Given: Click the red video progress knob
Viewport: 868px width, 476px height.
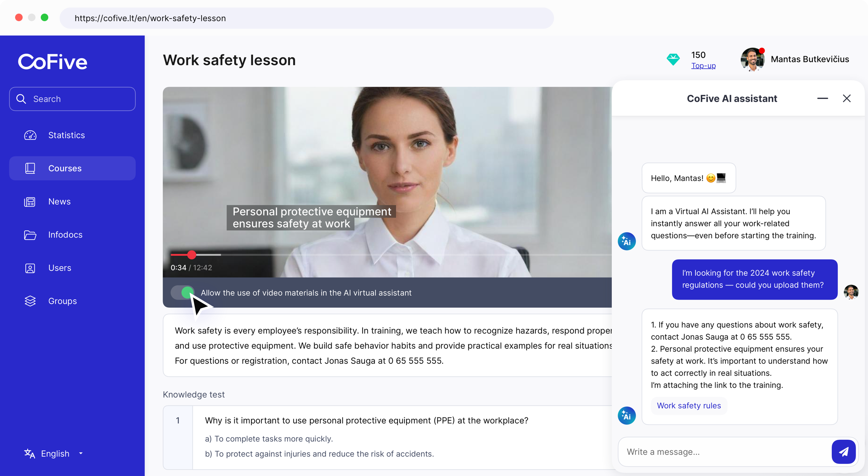Looking at the screenshot, I should pyautogui.click(x=192, y=255).
